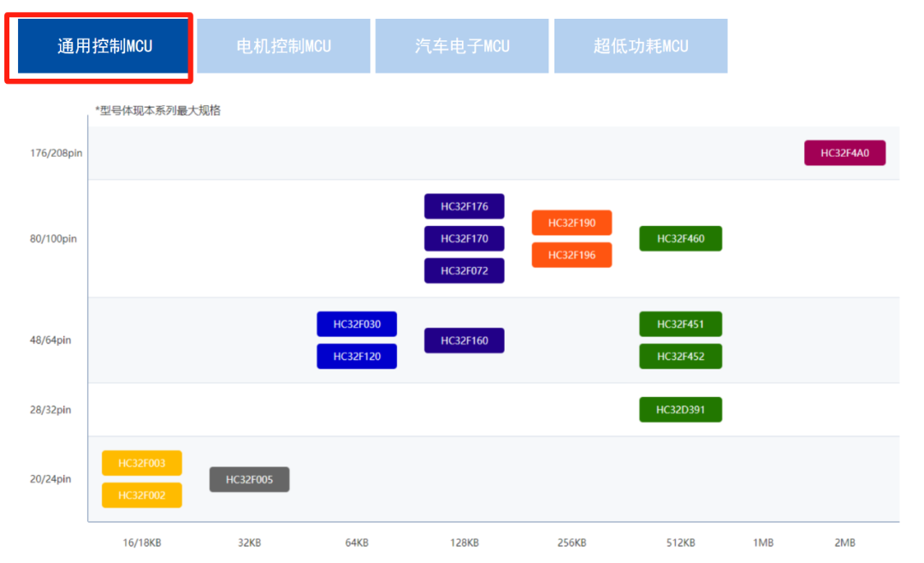Switch to the 电机控制MCU tab
Screen dimensions: 924x563
tap(283, 45)
